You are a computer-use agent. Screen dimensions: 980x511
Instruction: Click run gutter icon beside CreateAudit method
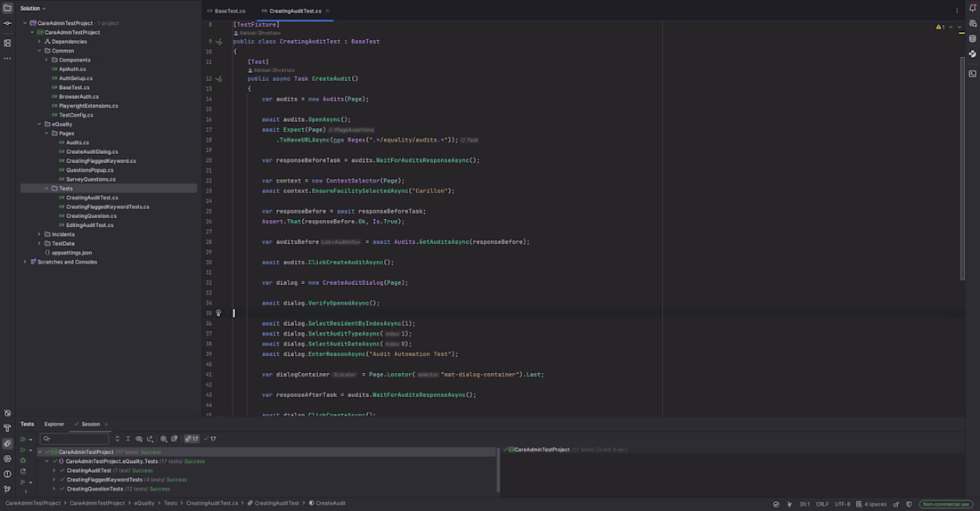(x=219, y=79)
